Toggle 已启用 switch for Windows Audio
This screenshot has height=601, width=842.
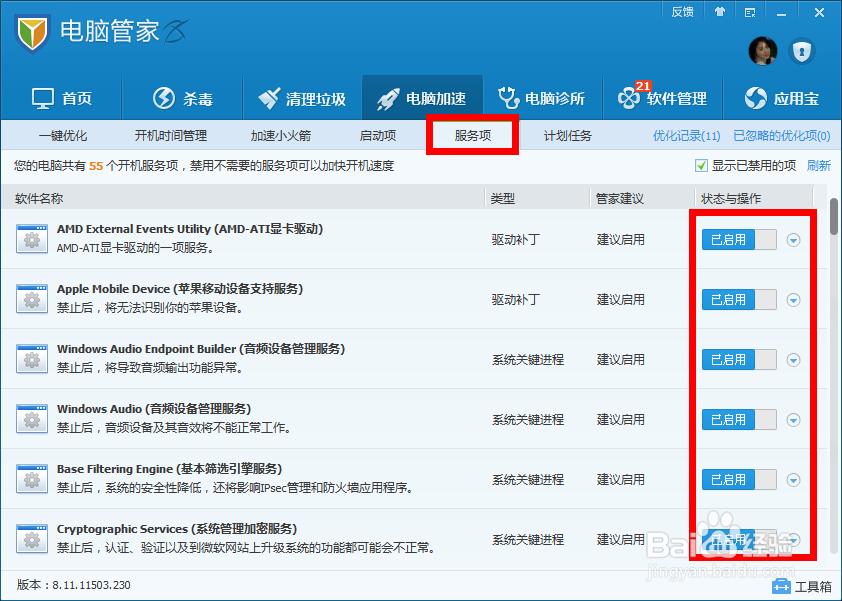(739, 419)
